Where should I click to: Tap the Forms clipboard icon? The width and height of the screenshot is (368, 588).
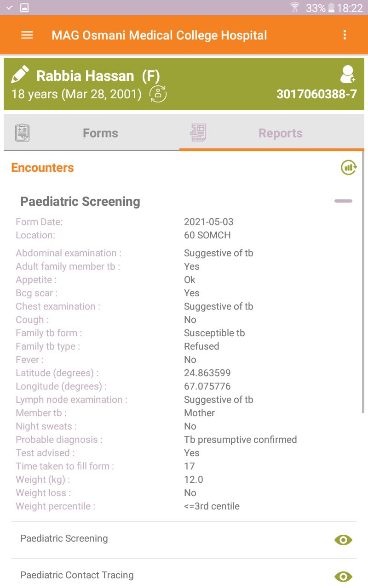pos(22,133)
